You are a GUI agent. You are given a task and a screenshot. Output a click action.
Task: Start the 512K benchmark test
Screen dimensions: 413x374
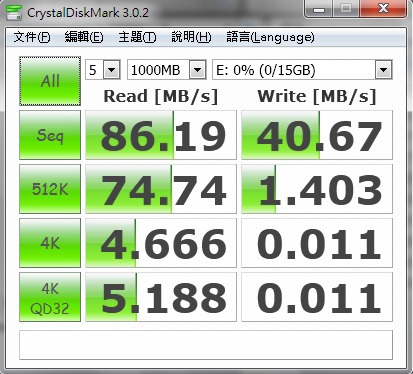pos(50,189)
